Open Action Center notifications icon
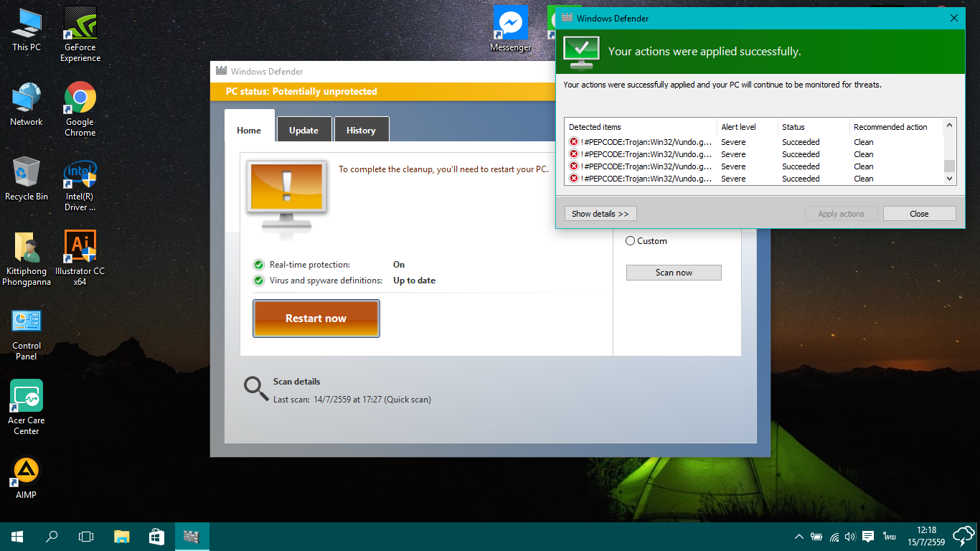 (x=868, y=537)
